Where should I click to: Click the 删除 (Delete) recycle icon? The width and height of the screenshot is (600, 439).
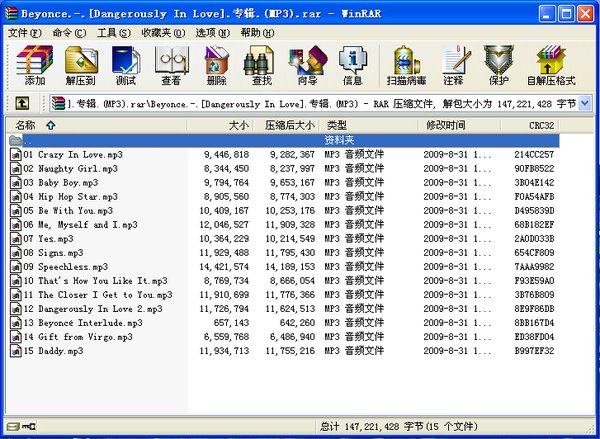[x=217, y=65]
